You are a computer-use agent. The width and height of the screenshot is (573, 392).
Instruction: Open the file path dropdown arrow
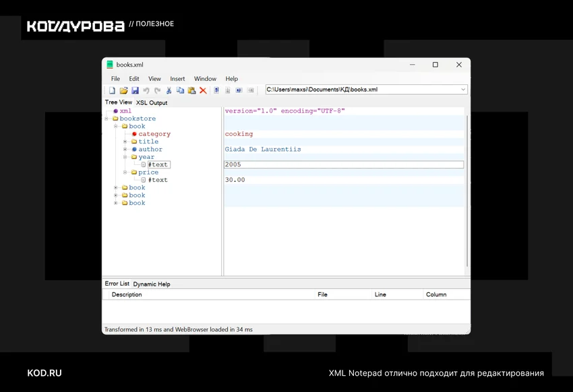click(463, 90)
